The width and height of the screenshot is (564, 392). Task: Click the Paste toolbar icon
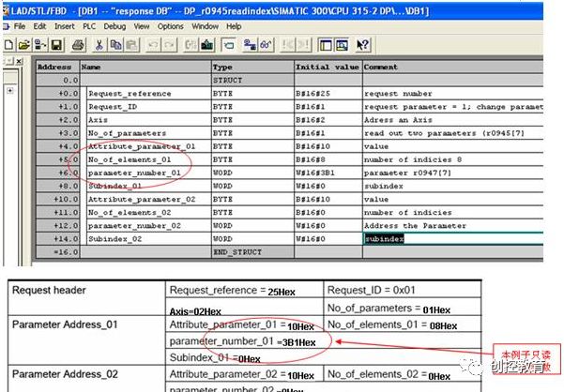pyautogui.click(x=131, y=45)
